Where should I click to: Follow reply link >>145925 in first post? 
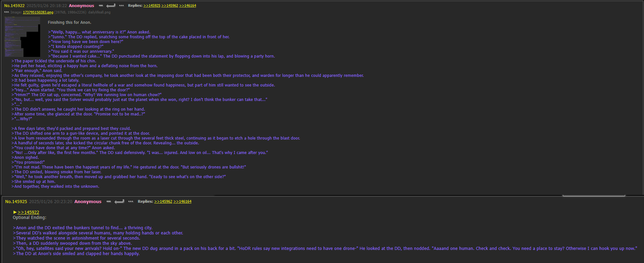tap(152, 5)
